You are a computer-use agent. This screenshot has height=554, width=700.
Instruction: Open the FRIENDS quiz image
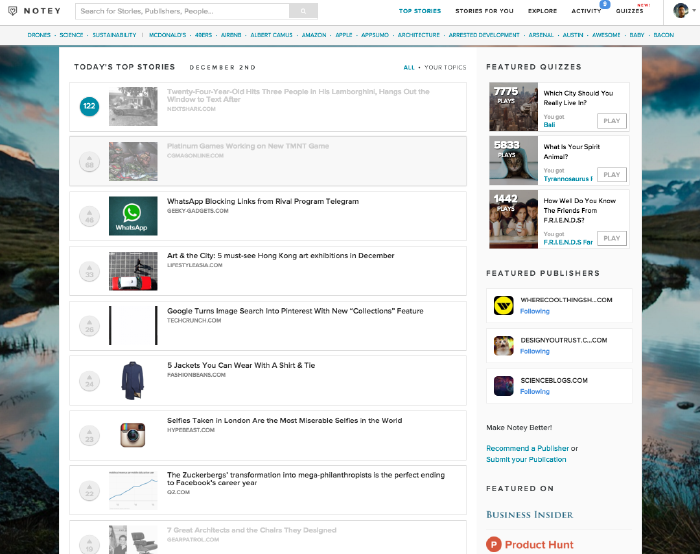point(513,219)
